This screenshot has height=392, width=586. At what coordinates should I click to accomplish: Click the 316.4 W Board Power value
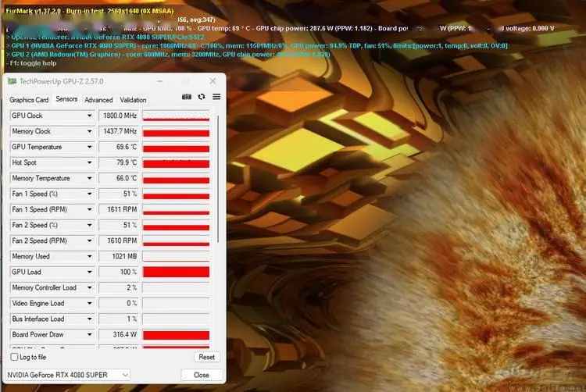pos(119,335)
